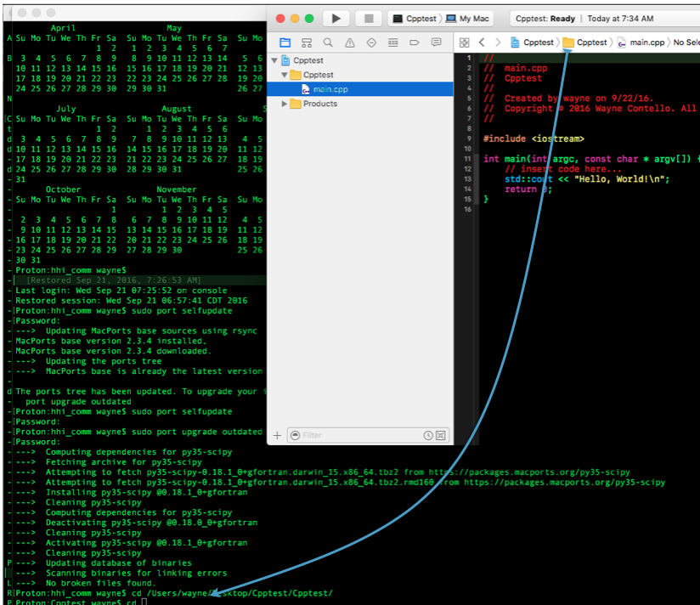700x605 pixels.
Task: Show the Issue navigator warning icon
Action: [349, 42]
